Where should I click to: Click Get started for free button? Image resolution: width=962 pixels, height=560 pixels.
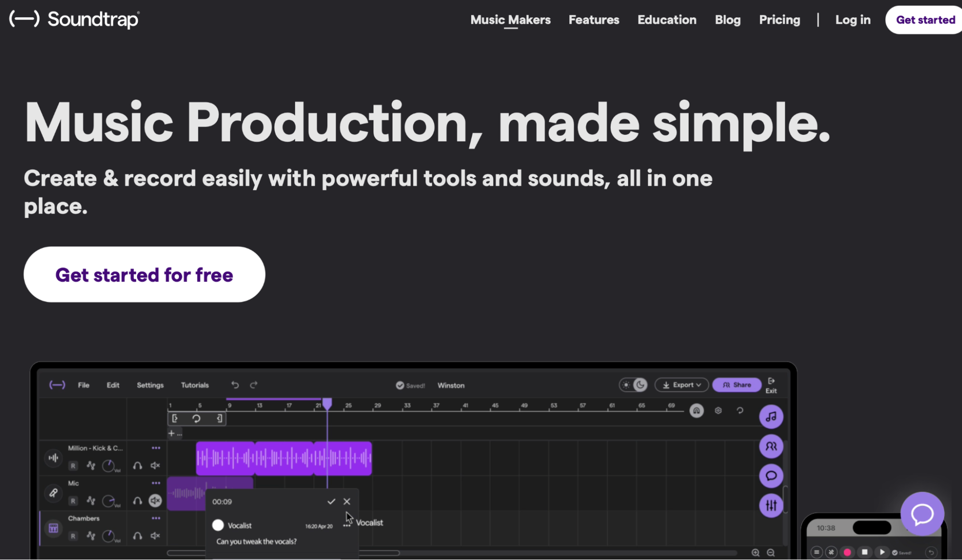(x=144, y=275)
